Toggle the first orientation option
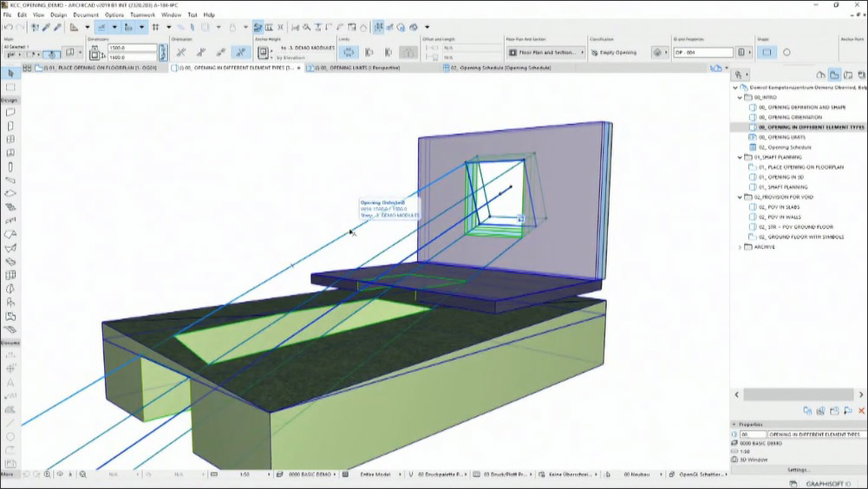This screenshot has height=489, width=868. point(181,53)
